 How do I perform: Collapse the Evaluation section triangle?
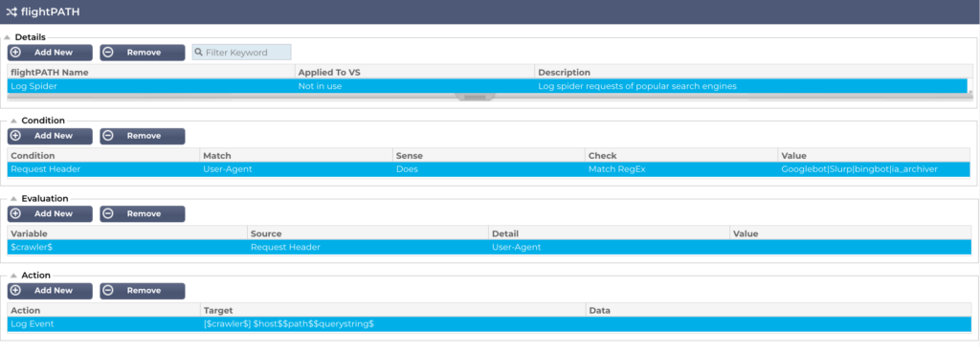coord(13,199)
